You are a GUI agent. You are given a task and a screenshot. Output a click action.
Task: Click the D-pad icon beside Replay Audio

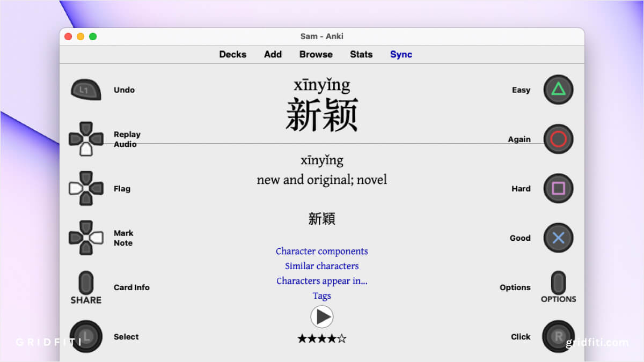coord(86,139)
